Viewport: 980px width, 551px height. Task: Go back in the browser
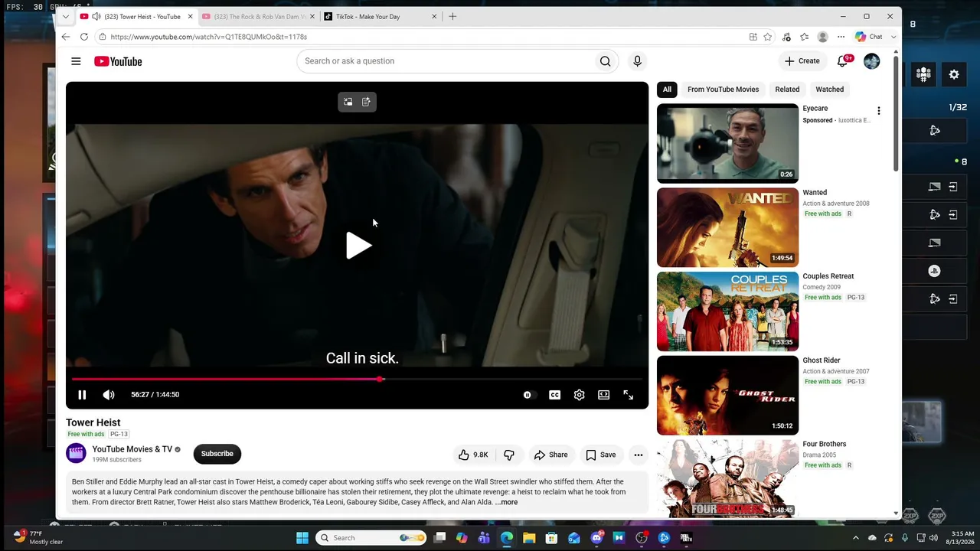(66, 37)
